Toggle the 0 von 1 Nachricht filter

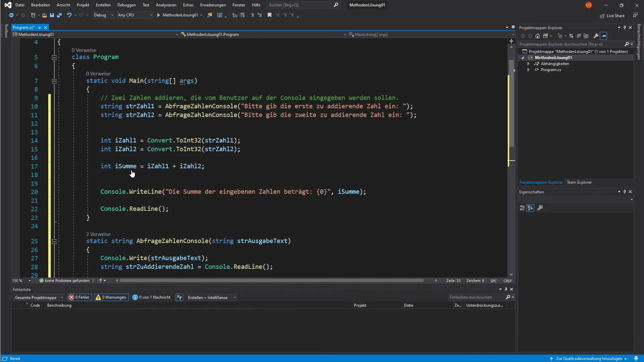152,297
